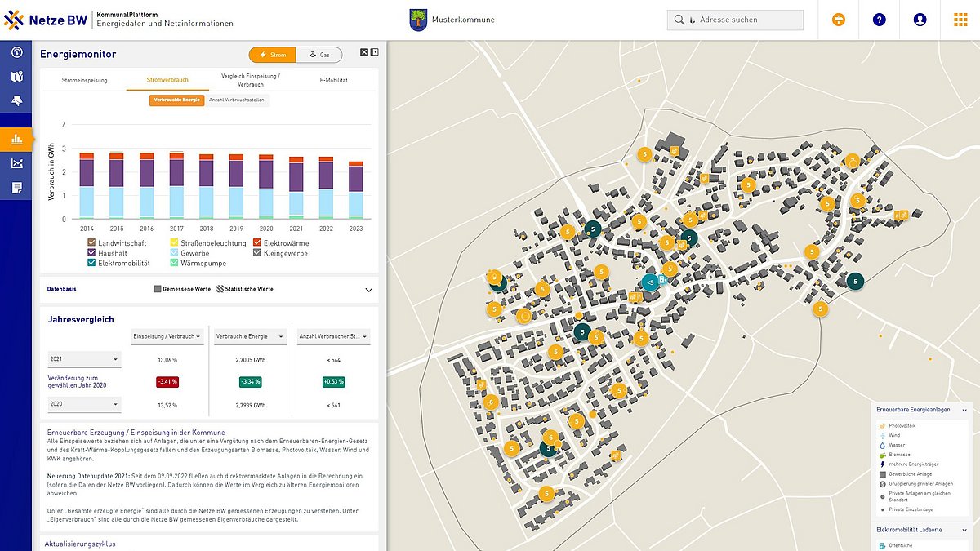Open the 2021 year selection dropdown
The width and height of the screenshot is (980, 551).
click(x=84, y=359)
